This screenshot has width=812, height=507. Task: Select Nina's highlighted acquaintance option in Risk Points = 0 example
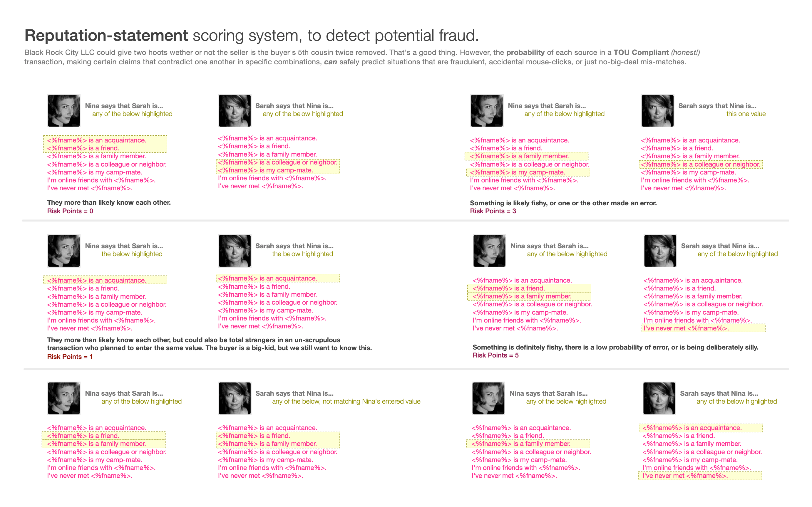click(x=97, y=140)
